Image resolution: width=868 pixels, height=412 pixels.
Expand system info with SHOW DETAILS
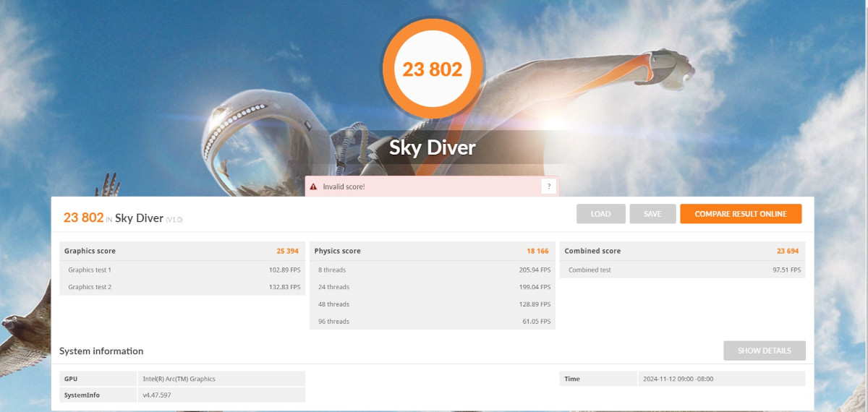(x=764, y=351)
